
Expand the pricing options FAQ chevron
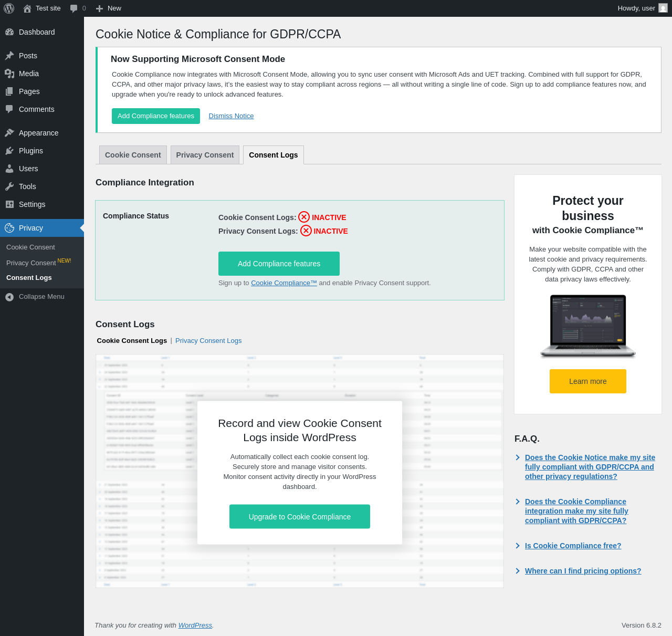(x=518, y=571)
